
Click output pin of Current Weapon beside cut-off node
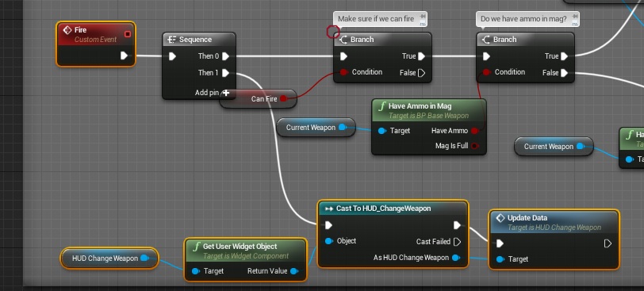click(x=580, y=146)
